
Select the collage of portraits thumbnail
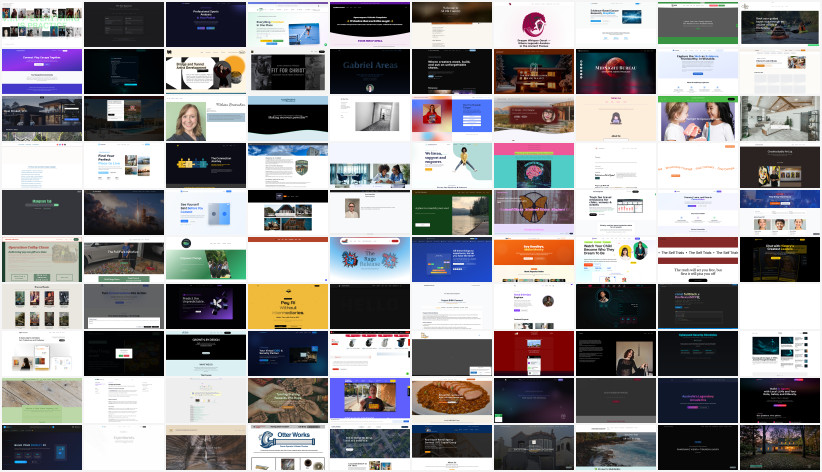[x=42, y=25]
